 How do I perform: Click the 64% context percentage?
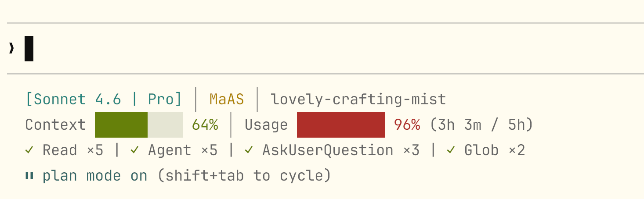[x=205, y=125]
